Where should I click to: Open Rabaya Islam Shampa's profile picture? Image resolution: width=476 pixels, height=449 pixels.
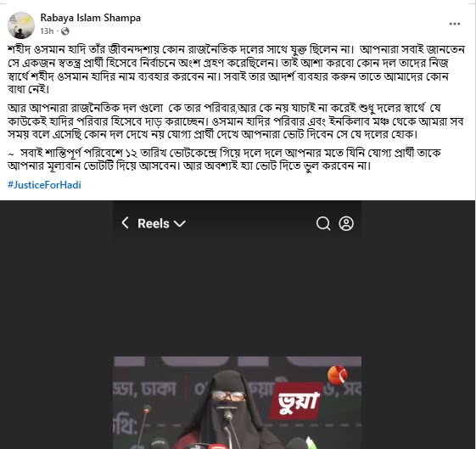point(21,25)
